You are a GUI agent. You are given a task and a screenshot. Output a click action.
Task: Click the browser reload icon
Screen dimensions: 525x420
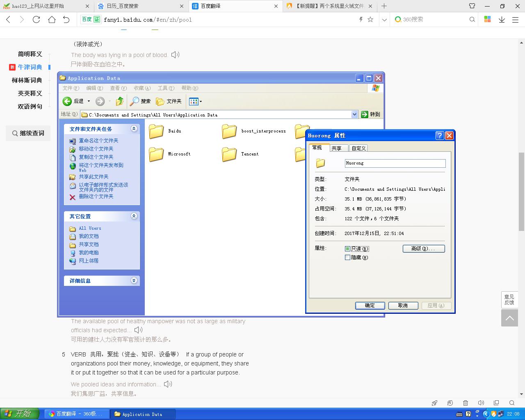[x=37, y=19]
